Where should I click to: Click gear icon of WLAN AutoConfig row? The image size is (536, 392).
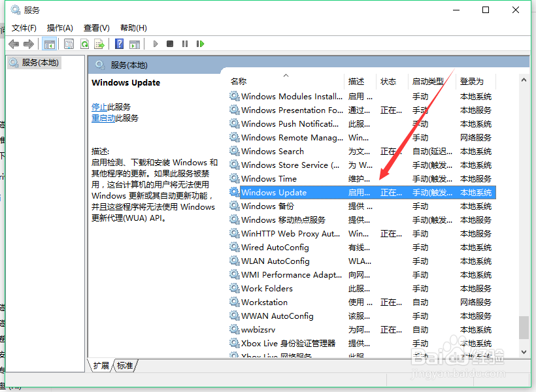pos(234,261)
